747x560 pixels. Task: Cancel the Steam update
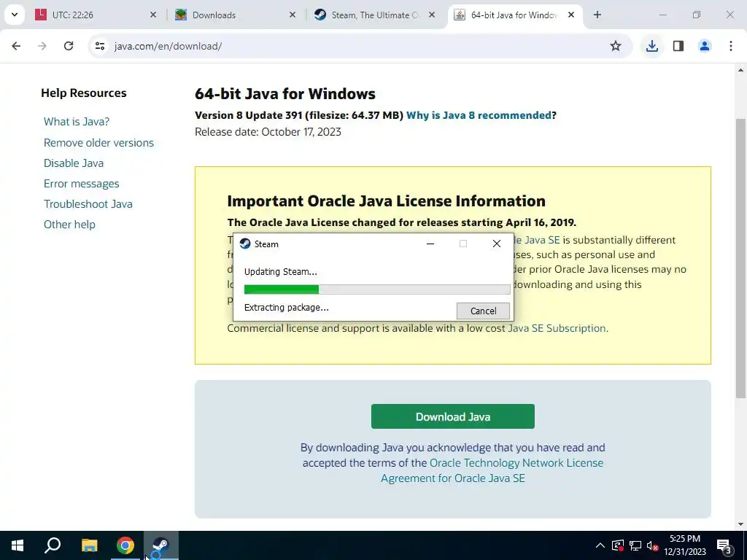[x=483, y=311]
